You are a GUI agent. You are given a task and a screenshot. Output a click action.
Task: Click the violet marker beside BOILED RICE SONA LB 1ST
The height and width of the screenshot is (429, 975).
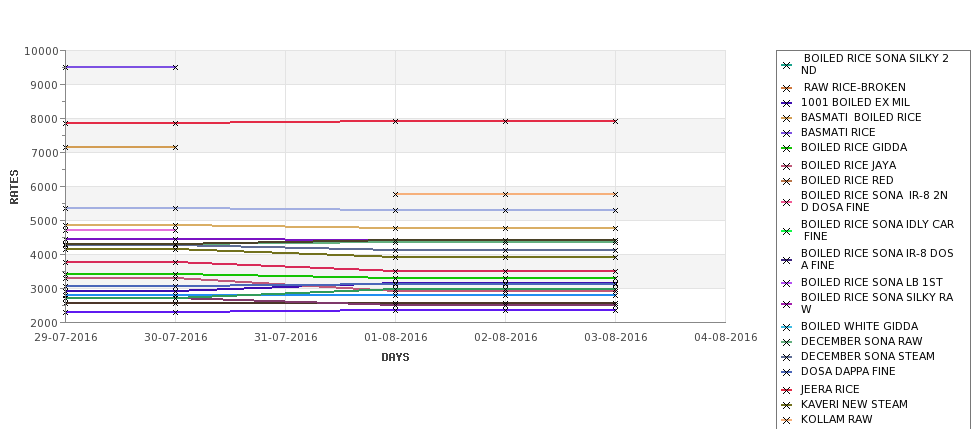coord(787,283)
